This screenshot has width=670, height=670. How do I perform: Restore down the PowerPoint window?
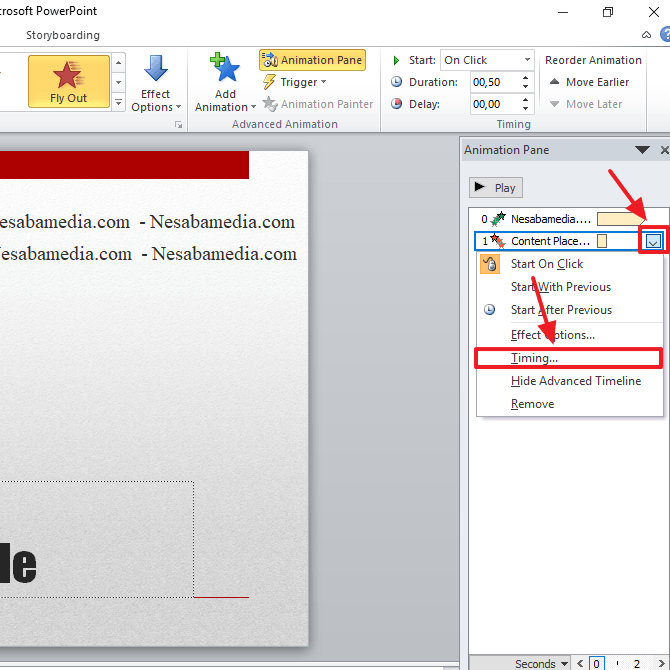pos(608,12)
